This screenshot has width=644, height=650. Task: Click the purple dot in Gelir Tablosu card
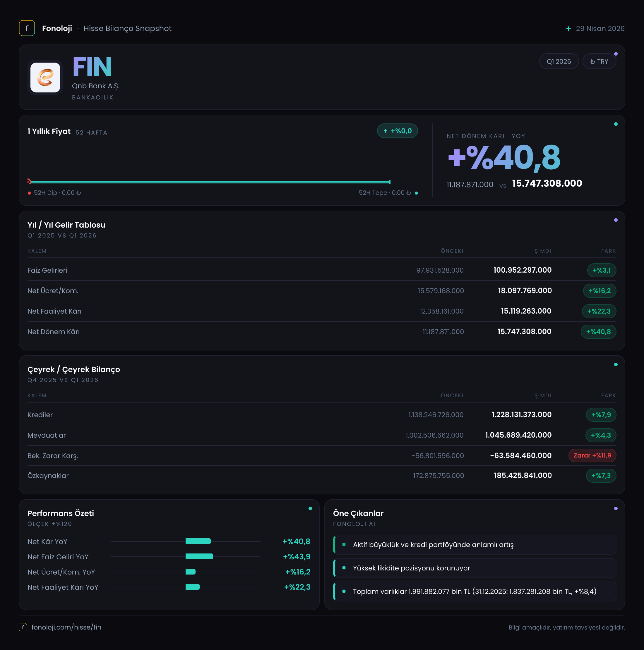pos(616,220)
